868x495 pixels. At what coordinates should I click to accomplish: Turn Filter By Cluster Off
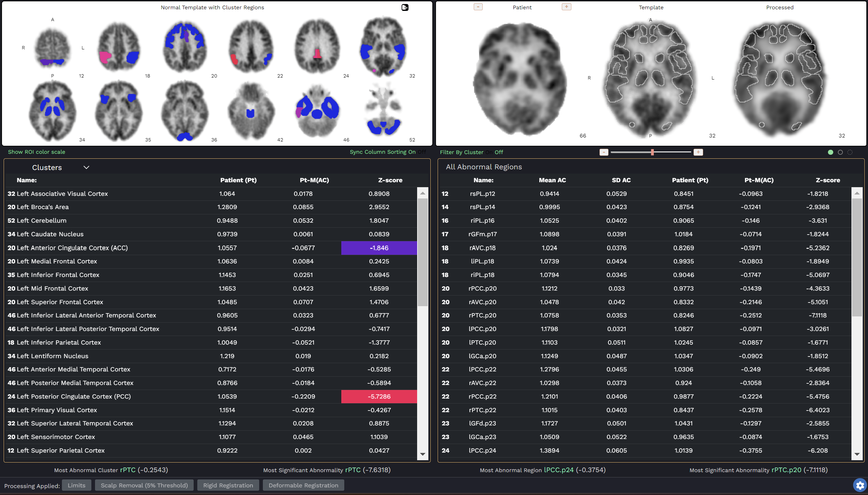(x=499, y=152)
